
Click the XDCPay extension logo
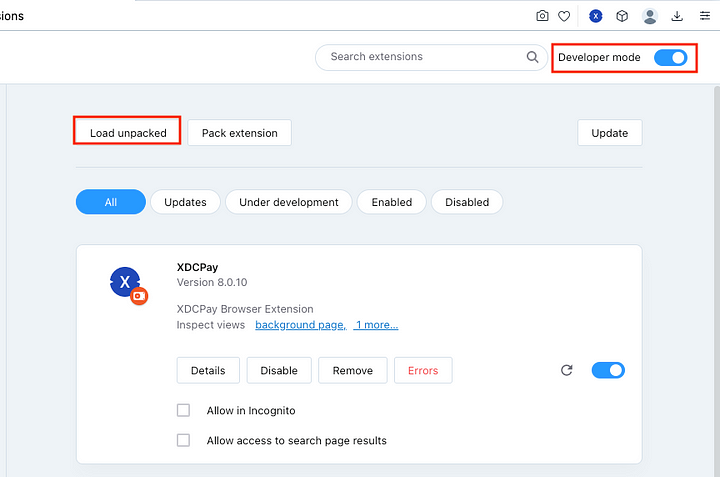coord(126,284)
